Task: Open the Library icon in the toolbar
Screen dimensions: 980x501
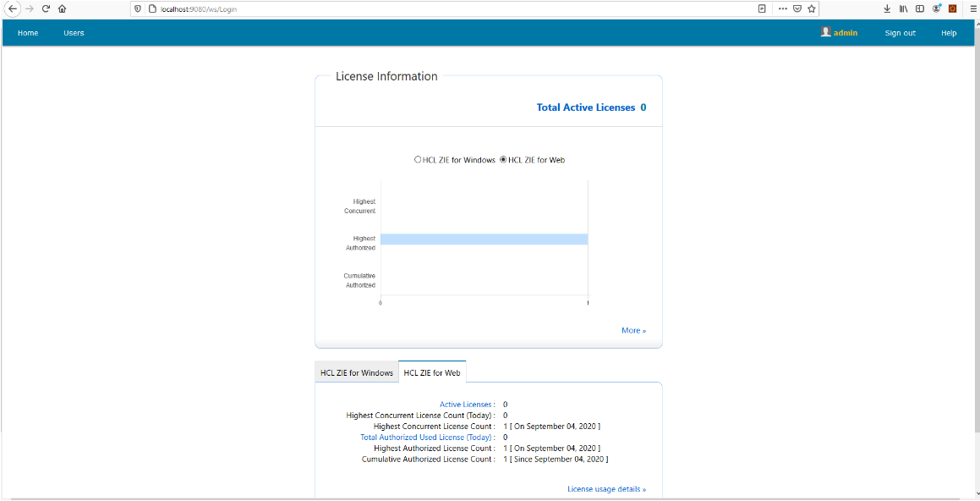Action: point(904,8)
